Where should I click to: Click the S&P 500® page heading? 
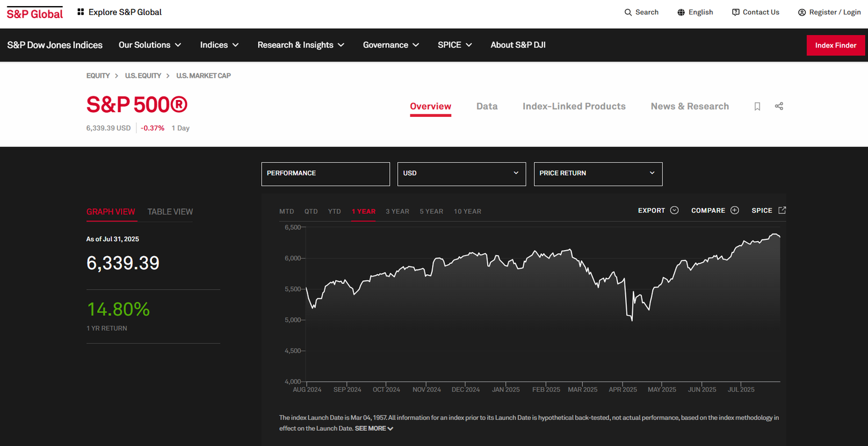coord(137,105)
